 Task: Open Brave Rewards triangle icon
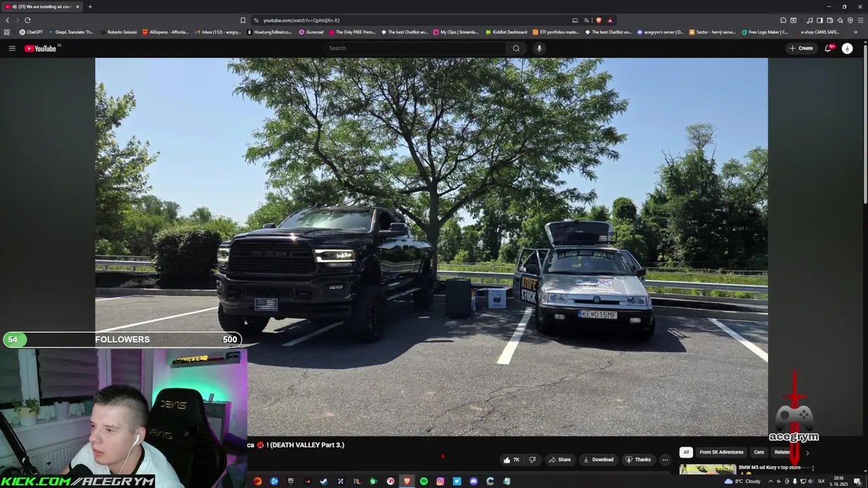[x=610, y=20]
